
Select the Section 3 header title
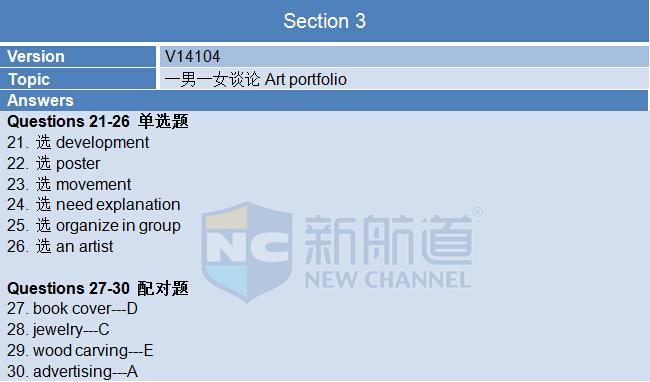[x=325, y=21]
